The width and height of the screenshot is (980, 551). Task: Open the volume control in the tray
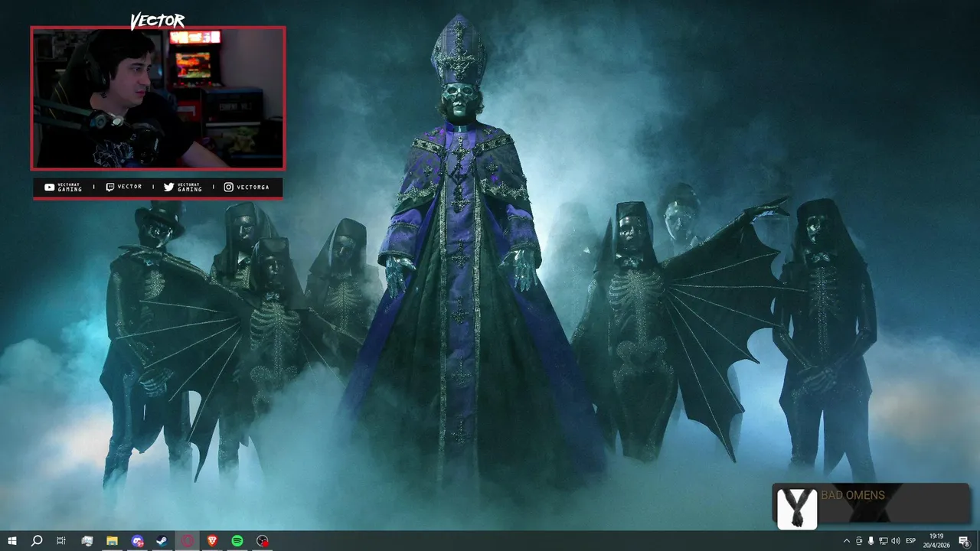(x=896, y=541)
